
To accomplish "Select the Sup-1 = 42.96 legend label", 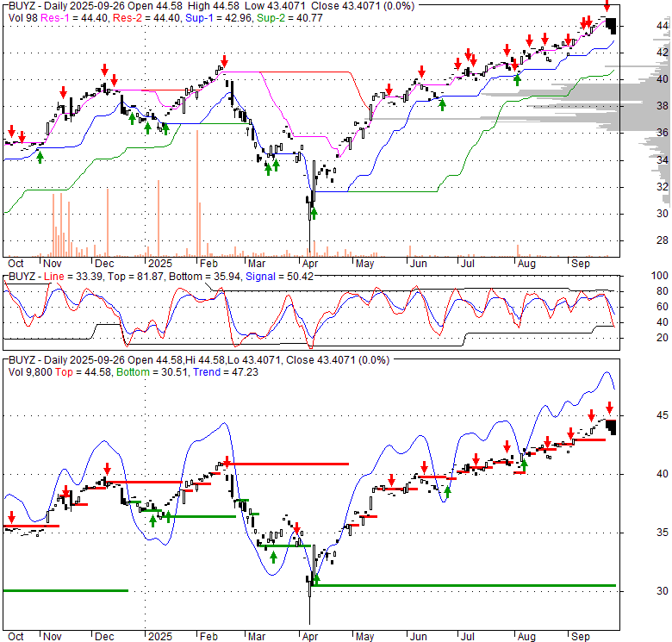I will [x=220, y=18].
